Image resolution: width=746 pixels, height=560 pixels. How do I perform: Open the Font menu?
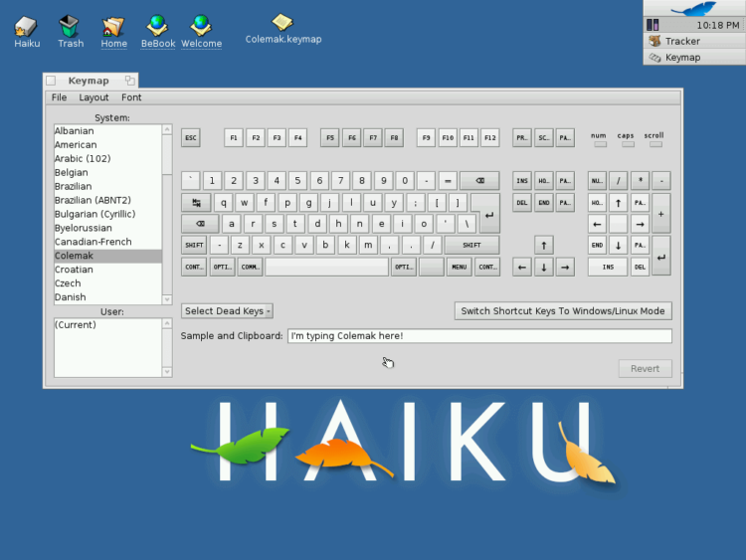[x=131, y=97]
